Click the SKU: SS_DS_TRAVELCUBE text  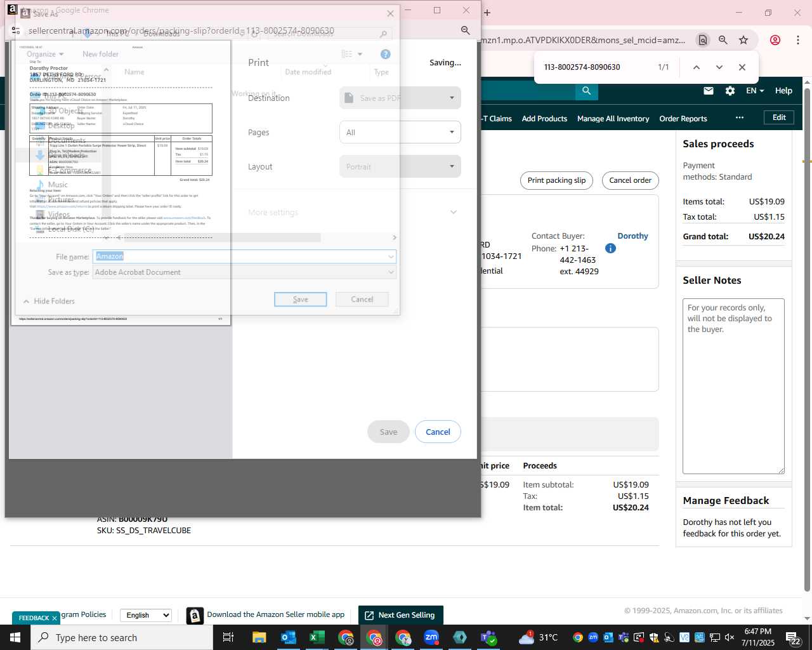tap(144, 531)
